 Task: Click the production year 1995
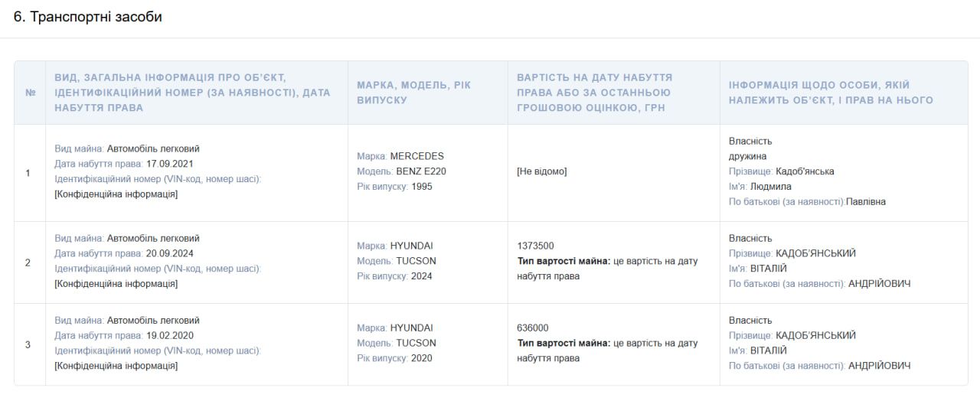point(421,186)
